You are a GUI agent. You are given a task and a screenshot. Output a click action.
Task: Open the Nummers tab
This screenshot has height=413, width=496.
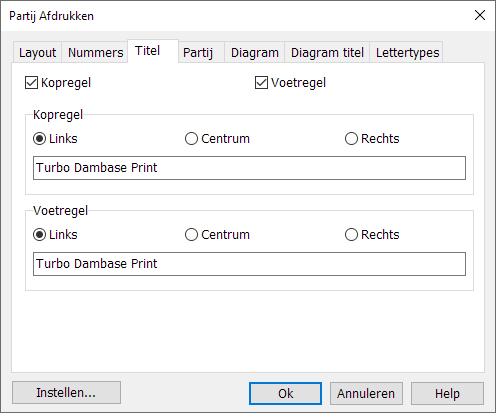(x=95, y=52)
